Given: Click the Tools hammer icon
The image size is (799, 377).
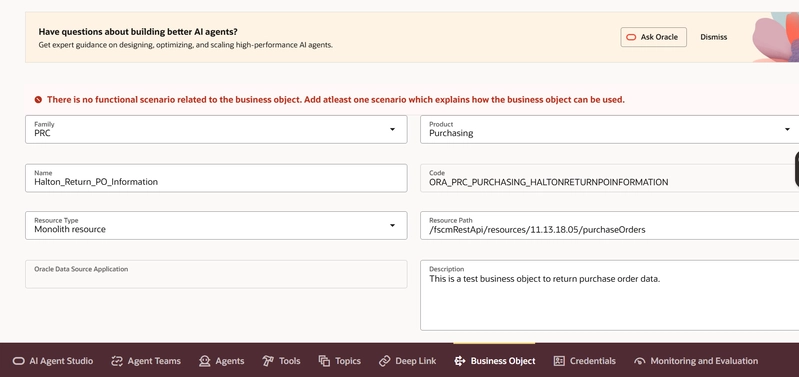Looking at the screenshot, I should (x=268, y=361).
